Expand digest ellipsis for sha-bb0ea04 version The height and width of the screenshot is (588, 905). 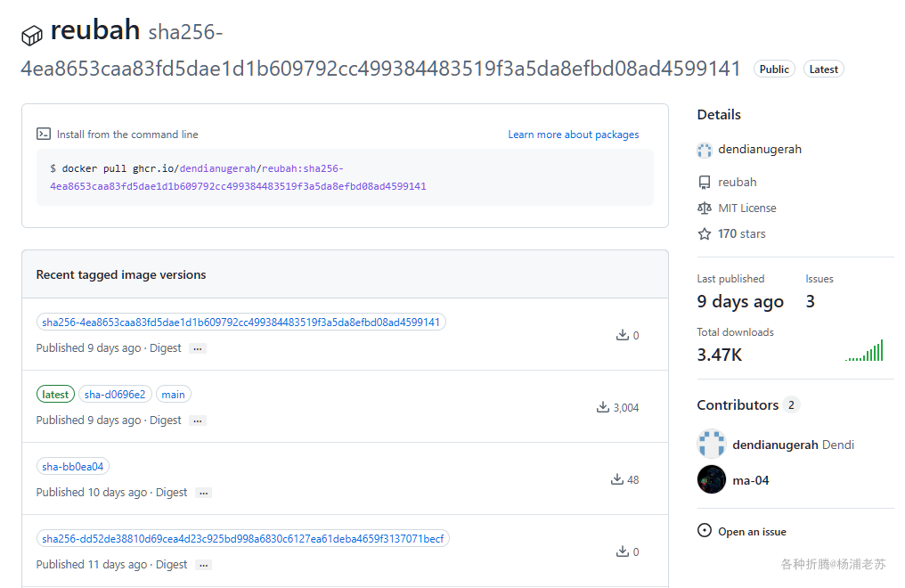coord(204,493)
